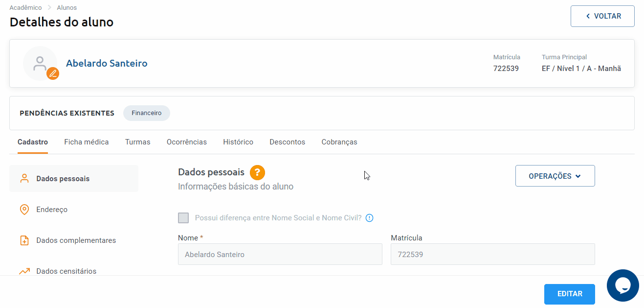The height and width of the screenshot is (308, 644).
Task: Click Informações básicas do aluno subtitle
Action: tap(236, 187)
